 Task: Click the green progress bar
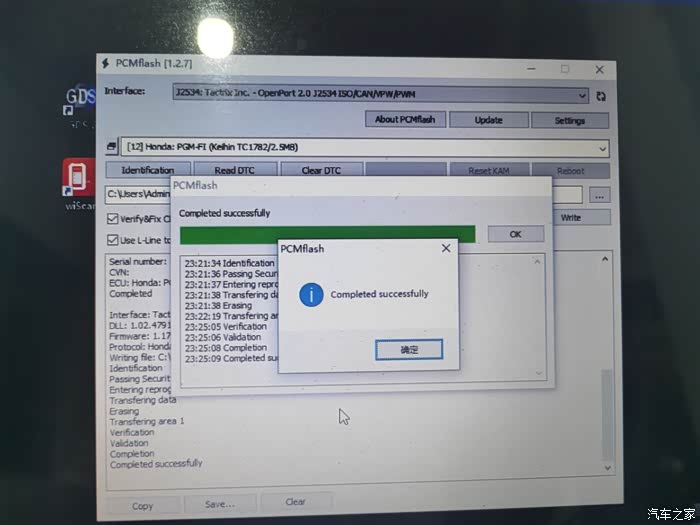(x=327, y=235)
